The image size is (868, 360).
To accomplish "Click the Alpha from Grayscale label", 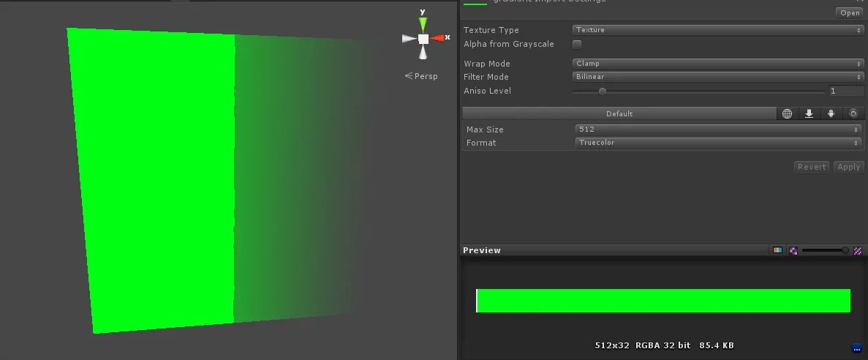I will 509,45.
